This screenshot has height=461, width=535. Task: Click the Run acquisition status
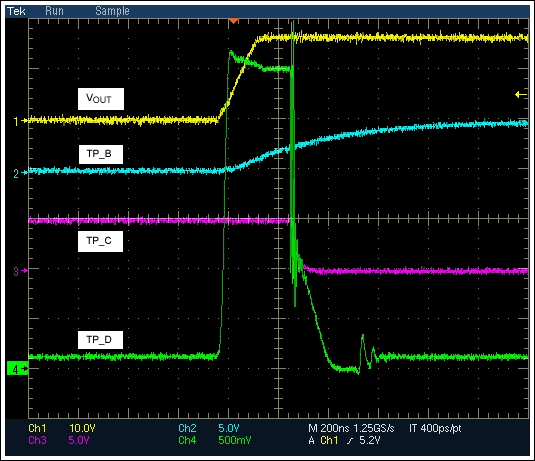pyautogui.click(x=55, y=11)
